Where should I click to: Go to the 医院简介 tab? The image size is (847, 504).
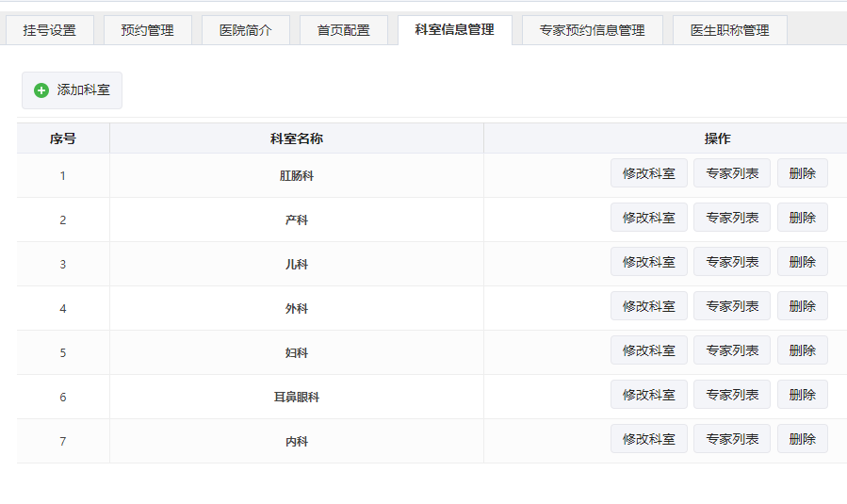246,30
